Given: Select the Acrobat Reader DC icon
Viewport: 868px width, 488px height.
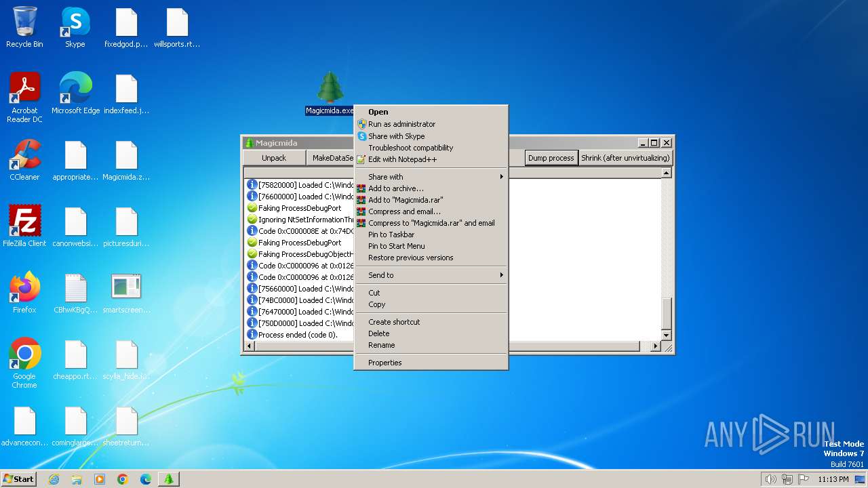Looking at the screenshot, I should pos(24,98).
